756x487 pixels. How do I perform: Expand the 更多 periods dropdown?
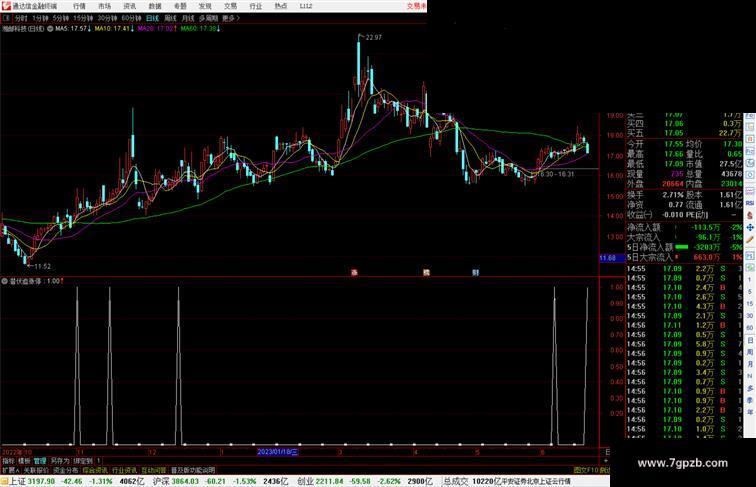pos(231,18)
